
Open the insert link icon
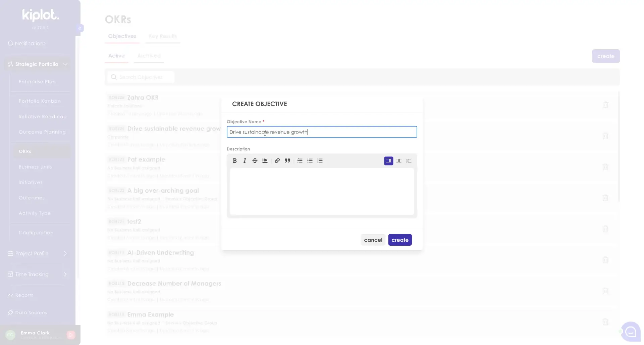pos(277,160)
